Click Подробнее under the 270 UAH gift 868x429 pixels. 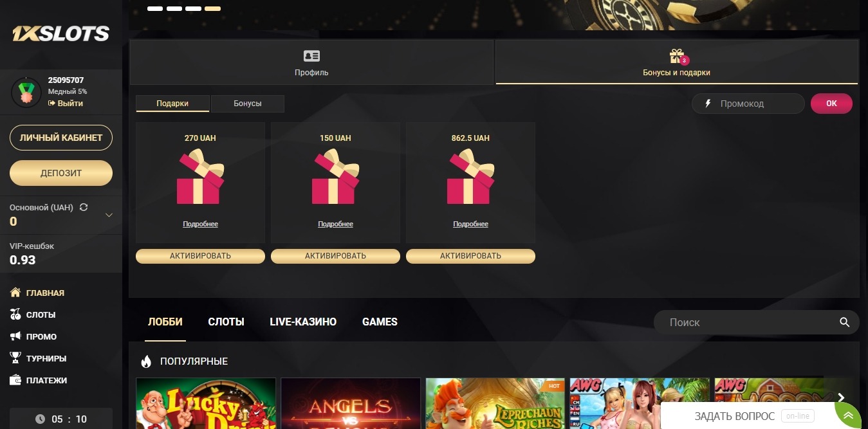200,224
